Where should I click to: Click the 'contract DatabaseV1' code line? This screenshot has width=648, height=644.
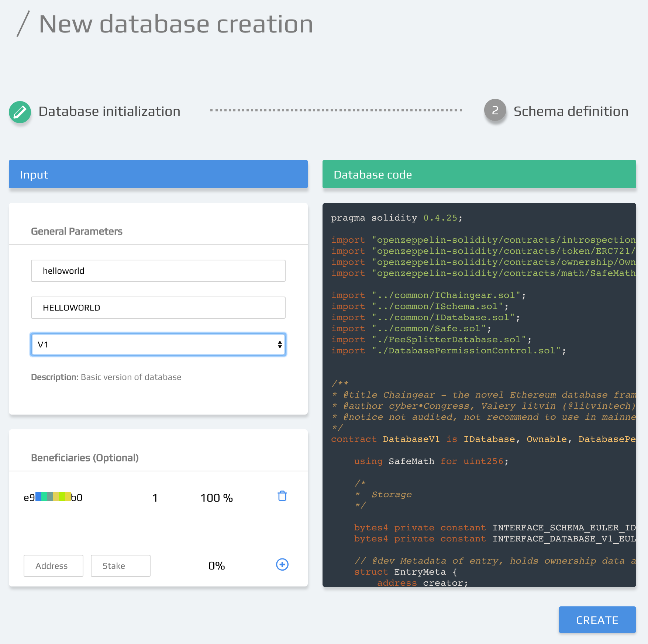click(483, 439)
